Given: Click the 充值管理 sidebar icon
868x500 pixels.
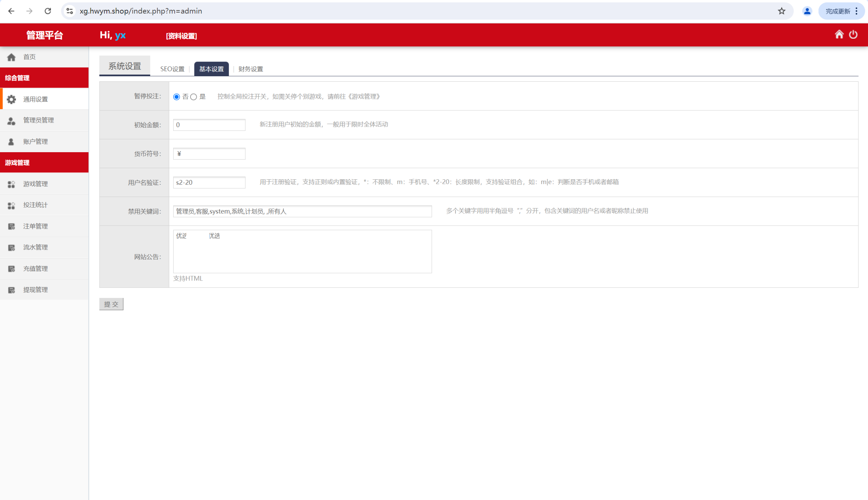Looking at the screenshot, I should (x=12, y=269).
